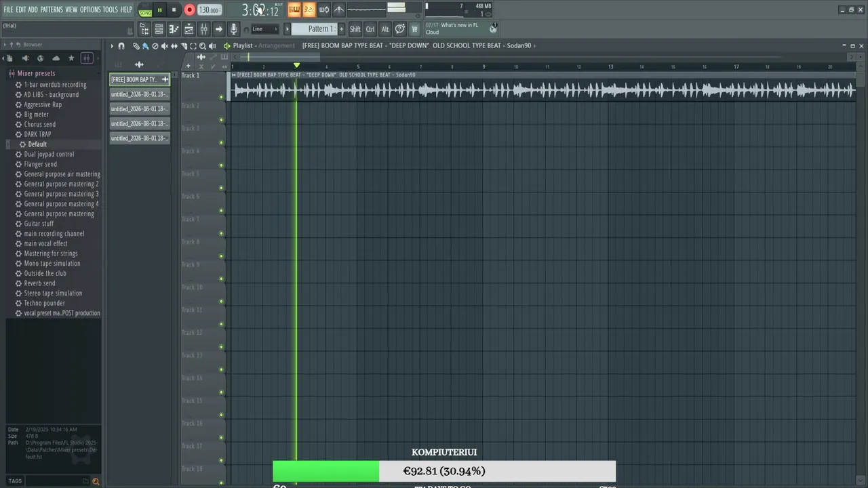
Task: Open the mixer via faders toolbar icon
Action: [x=203, y=29]
